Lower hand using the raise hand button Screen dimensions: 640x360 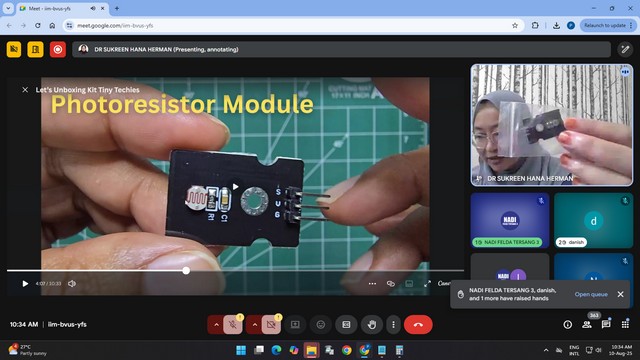371,325
